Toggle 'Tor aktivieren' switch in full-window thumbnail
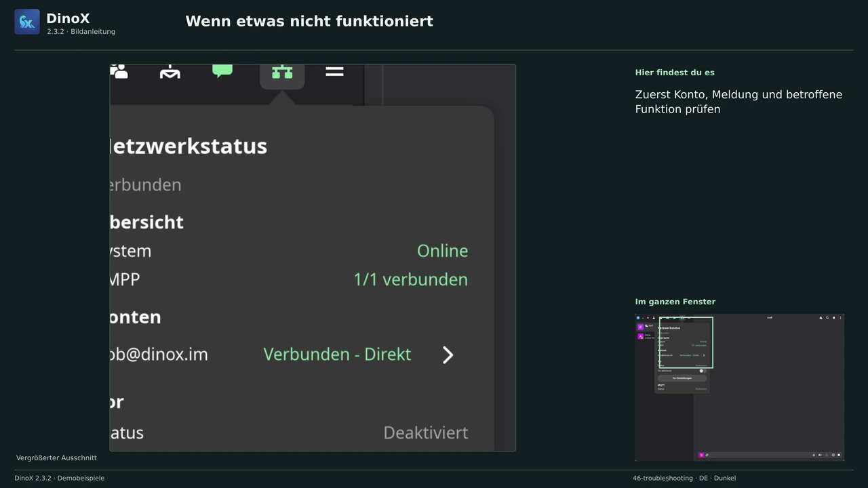Image resolution: width=868 pixels, height=488 pixels. 703,371
